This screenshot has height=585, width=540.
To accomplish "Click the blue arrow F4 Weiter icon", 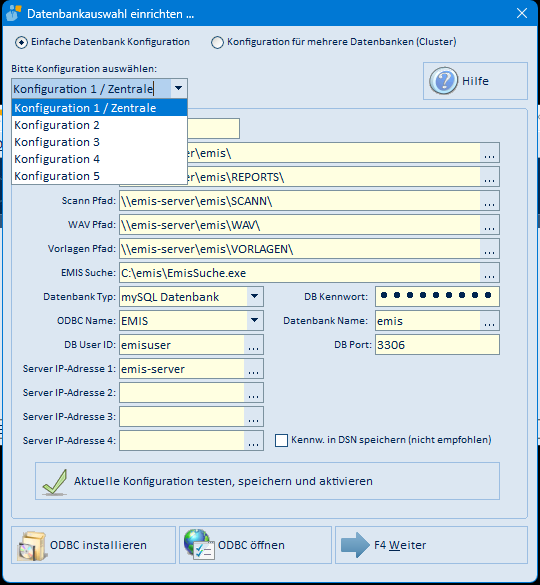I will tap(355, 545).
